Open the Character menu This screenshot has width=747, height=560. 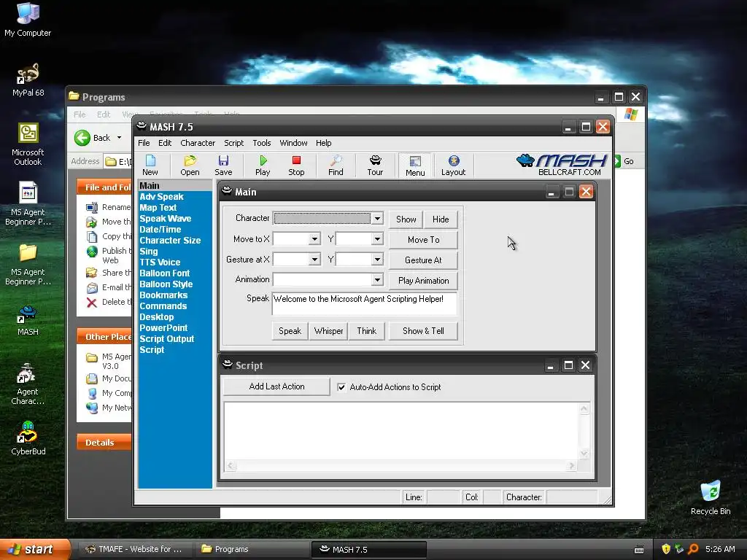pos(198,143)
